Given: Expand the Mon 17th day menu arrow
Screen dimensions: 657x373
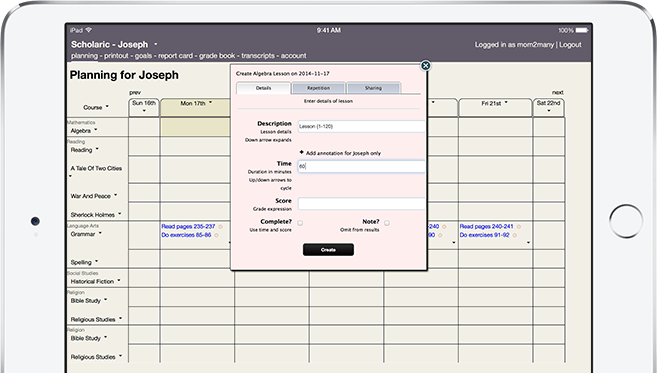Looking at the screenshot, I should 210,103.
